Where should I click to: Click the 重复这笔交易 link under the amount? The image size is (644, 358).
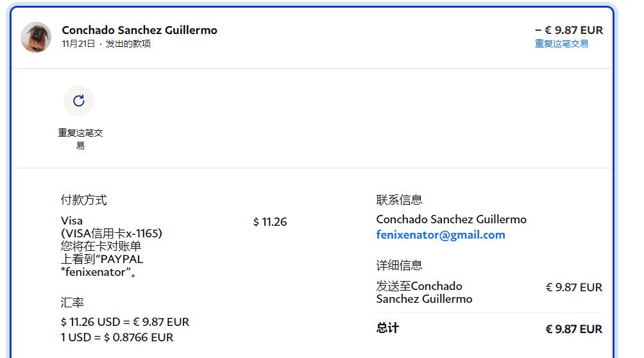[561, 44]
